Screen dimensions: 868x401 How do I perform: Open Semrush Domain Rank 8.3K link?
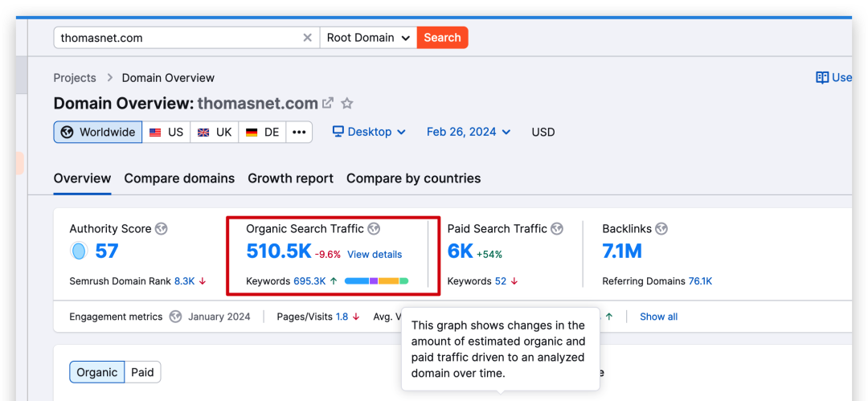tap(184, 281)
